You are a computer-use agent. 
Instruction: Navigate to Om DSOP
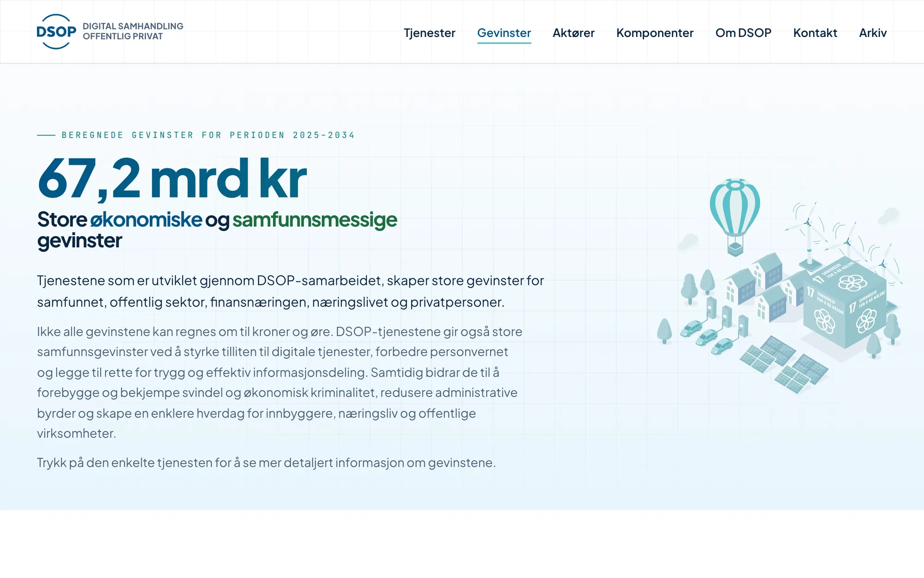coord(743,33)
